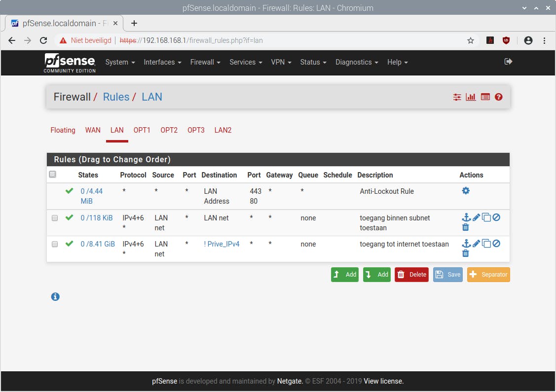Add rule to end of list
Viewport: 556px width, 392px height.
376,275
